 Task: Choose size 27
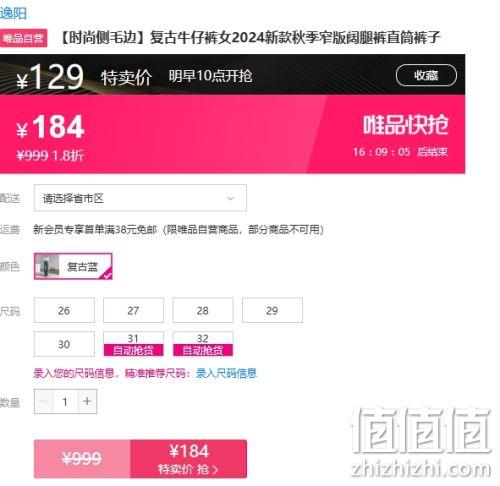[x=133, y=310]
